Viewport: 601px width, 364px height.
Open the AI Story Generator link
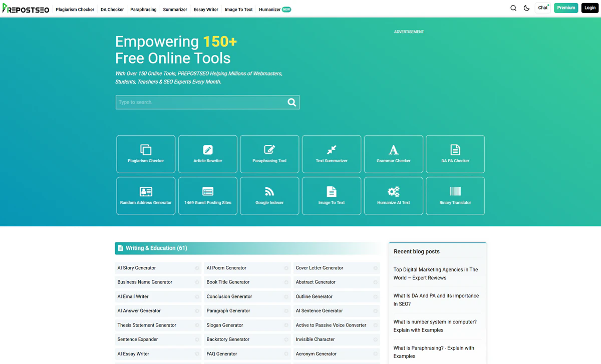pos(137,268)
